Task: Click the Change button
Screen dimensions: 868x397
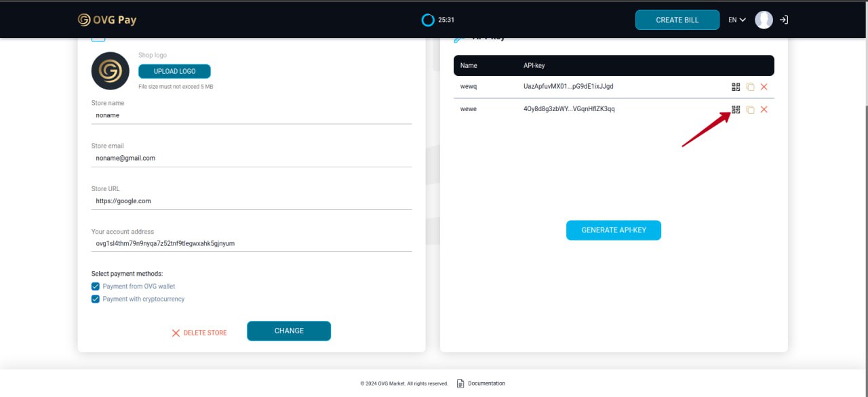Action: coord(289,331)
